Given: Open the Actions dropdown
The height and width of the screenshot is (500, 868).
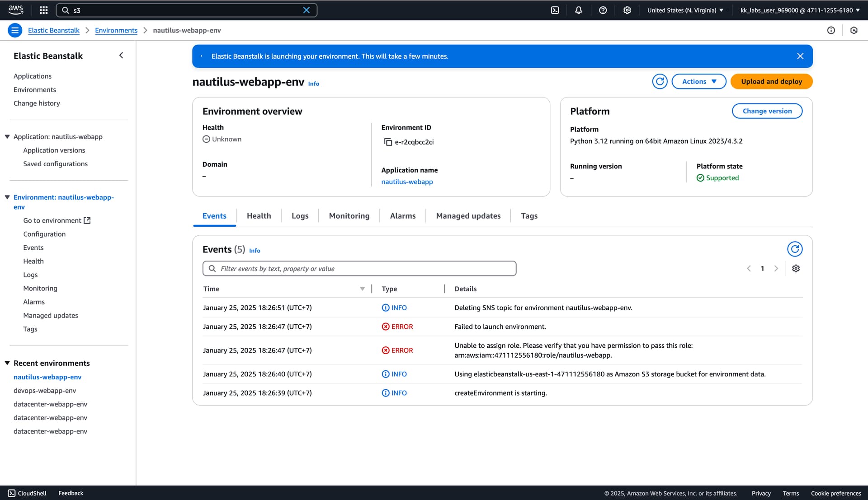Looking at the screenshot, I should (699, 81).
